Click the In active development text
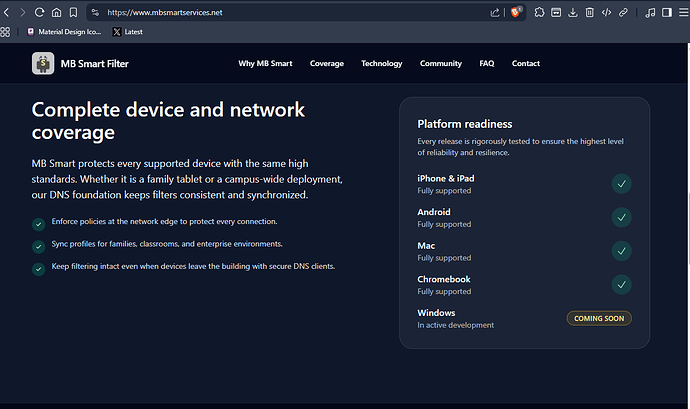This screenshot has height=409, width=690. pyautogui.click(x=455, y=325)
